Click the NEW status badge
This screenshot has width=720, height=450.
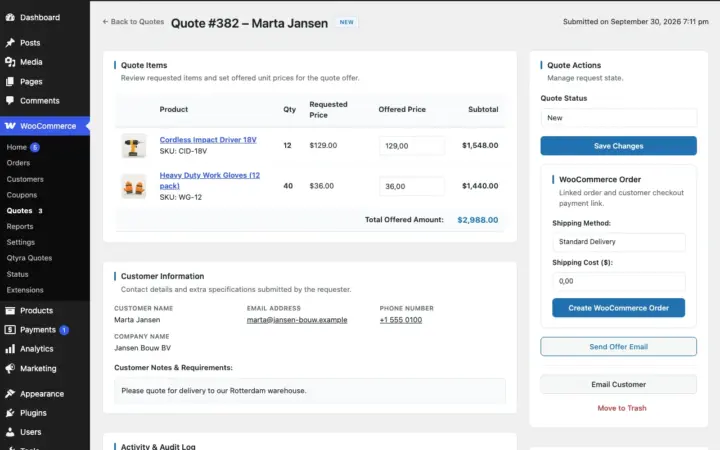pos(347,22)
